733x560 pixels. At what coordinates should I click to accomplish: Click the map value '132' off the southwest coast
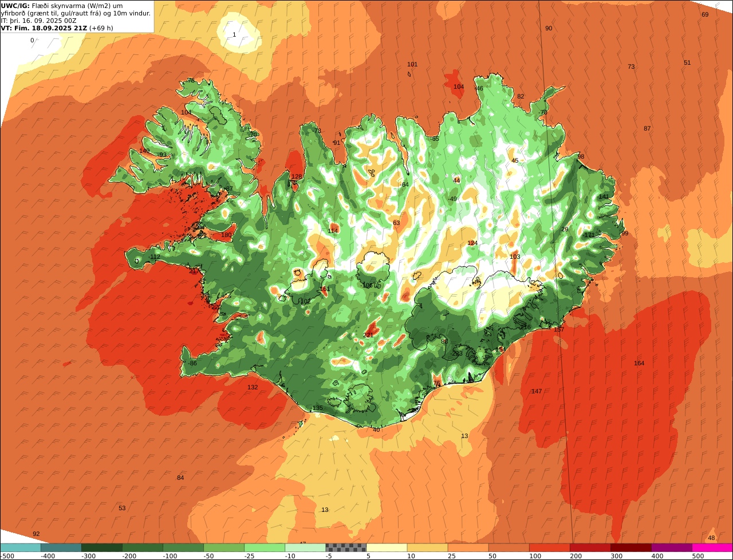(253, 388)
